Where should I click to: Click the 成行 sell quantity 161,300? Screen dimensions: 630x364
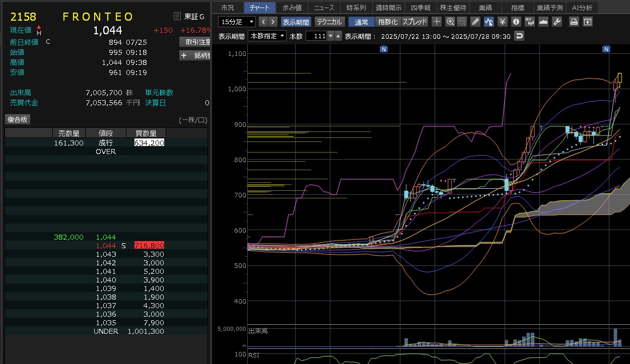tap(69, 143)
